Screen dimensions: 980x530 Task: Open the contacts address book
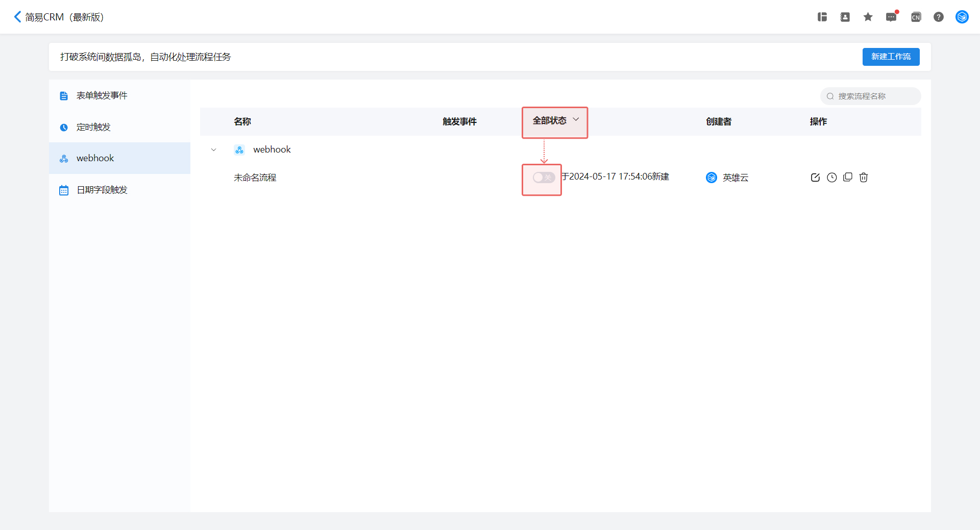pyautogui.click(x=845, y=17)
